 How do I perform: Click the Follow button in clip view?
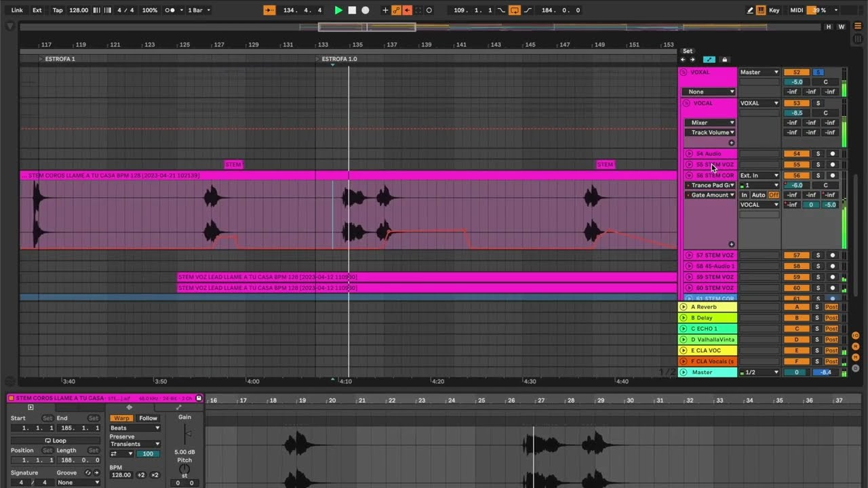pyautogui.click(x=148, y=418)
